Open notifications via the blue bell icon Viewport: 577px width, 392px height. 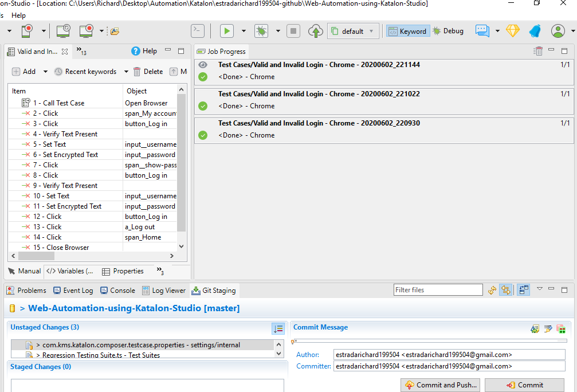pos(535,31)
